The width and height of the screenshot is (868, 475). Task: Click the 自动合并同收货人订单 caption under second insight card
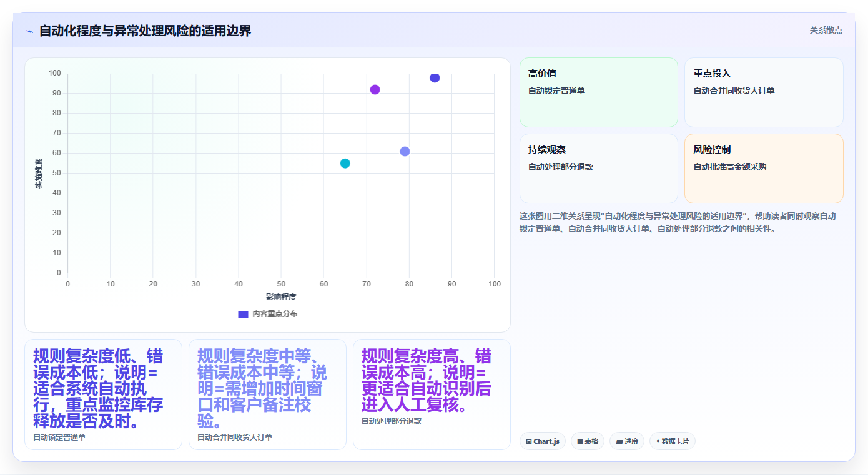[235, 438]
